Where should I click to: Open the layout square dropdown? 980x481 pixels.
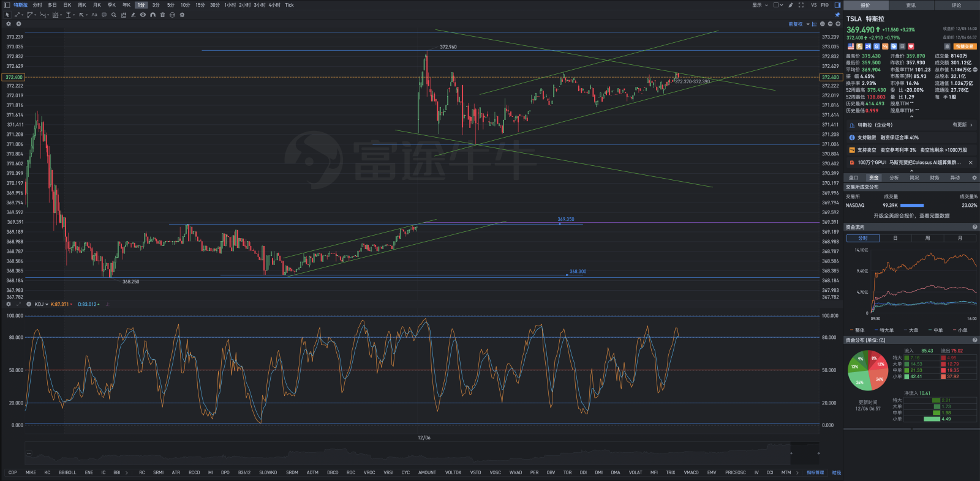click(778, 5)
